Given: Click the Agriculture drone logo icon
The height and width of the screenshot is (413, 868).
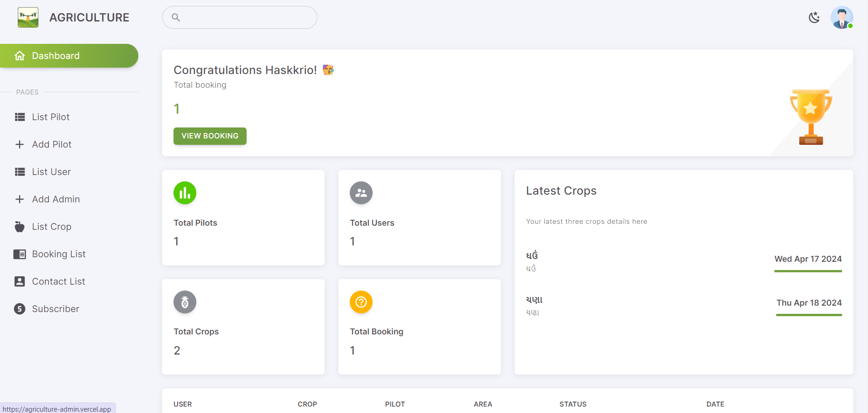Looking at the screenshot, I should click(x=28, y=17).
